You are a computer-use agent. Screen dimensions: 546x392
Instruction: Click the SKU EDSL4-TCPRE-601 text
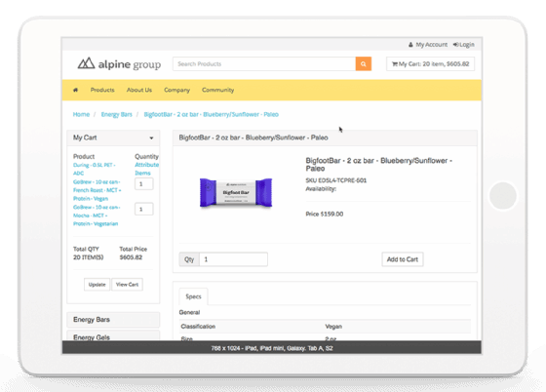[336, 180]
